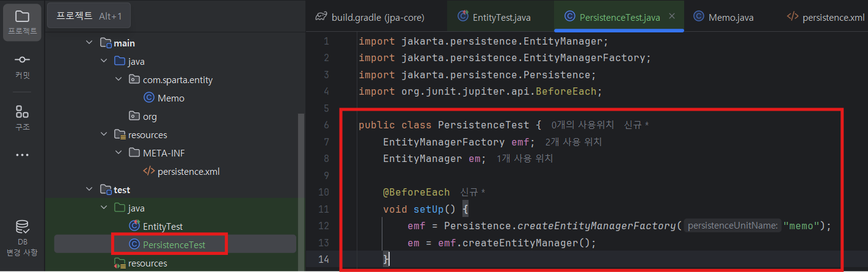Click the PersistenceTest class icon in tree
The image size is (868, 272).
pyautogui.click(x=134, y=244)
